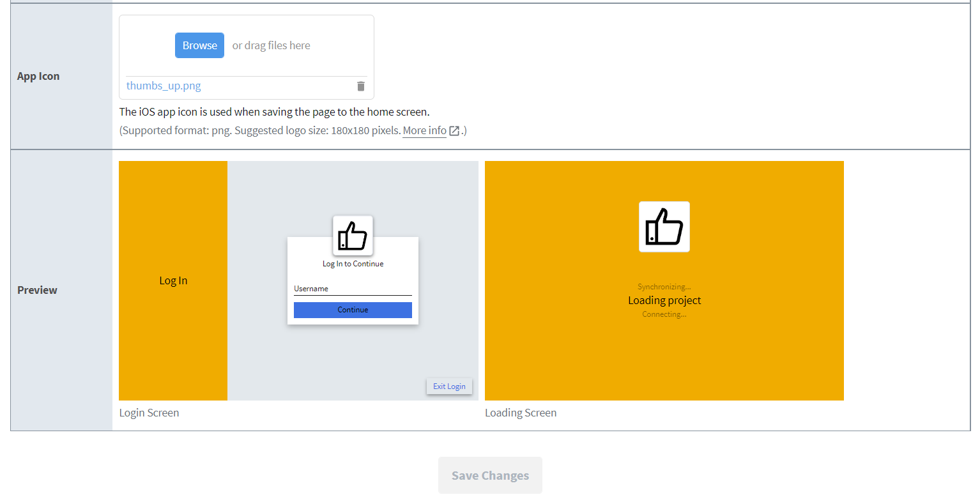
Task: Click the 'or drag files here' upload area
Action: tap(272, 45)
